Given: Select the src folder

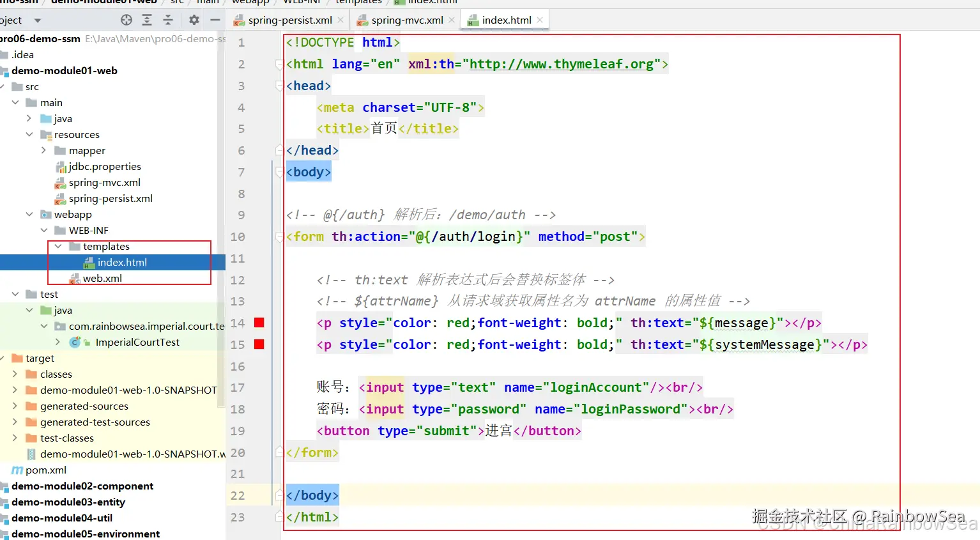Looking at the screenshot, I should [32, 86].
